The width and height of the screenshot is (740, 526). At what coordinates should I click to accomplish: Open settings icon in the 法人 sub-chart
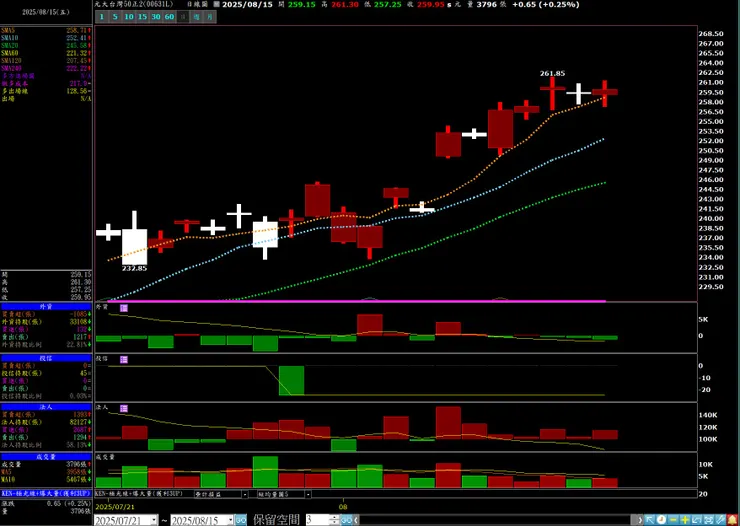click(124, 409)
